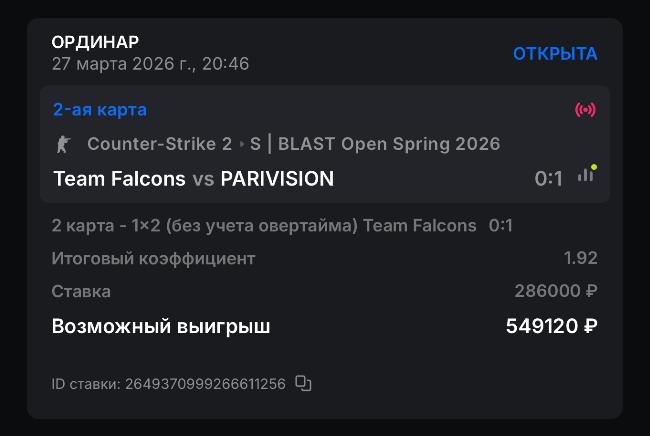650x436 pixels.
Task: Click the bet date 27 марта 2026
Action: pos(150,64)
